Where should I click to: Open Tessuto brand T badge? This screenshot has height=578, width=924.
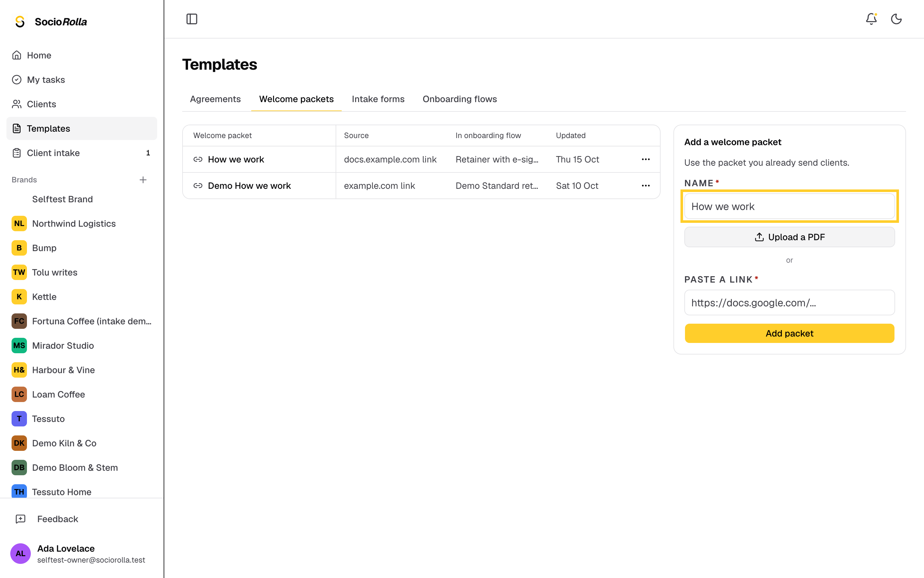(x=19, y=419)
